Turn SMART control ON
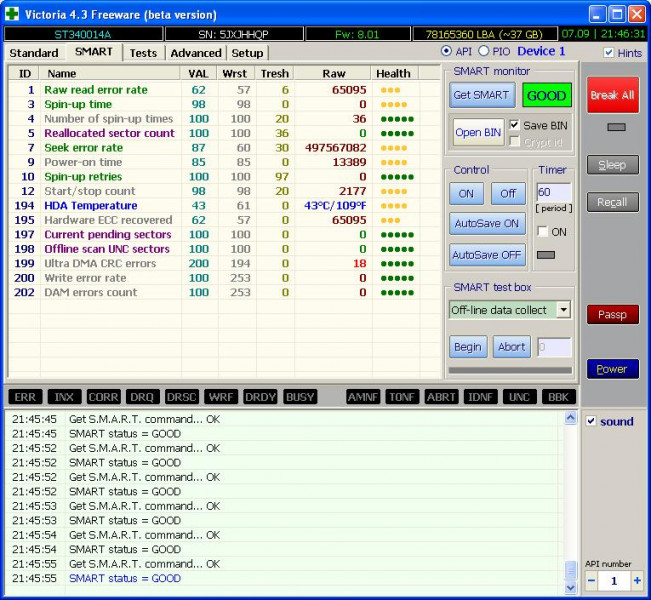 click(x=466, y=193)
